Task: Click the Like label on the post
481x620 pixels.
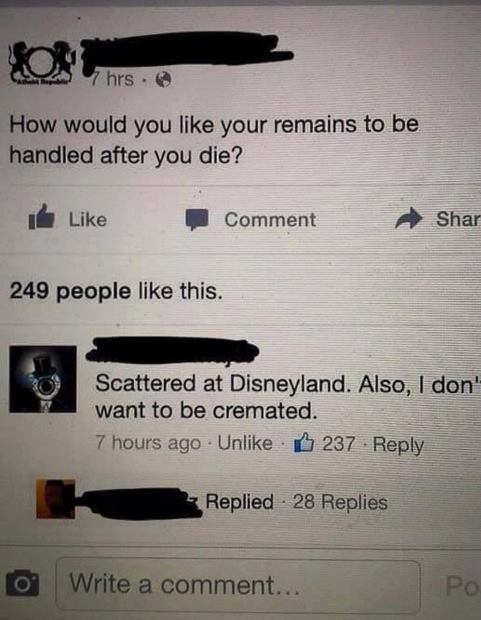Action: 88,219
